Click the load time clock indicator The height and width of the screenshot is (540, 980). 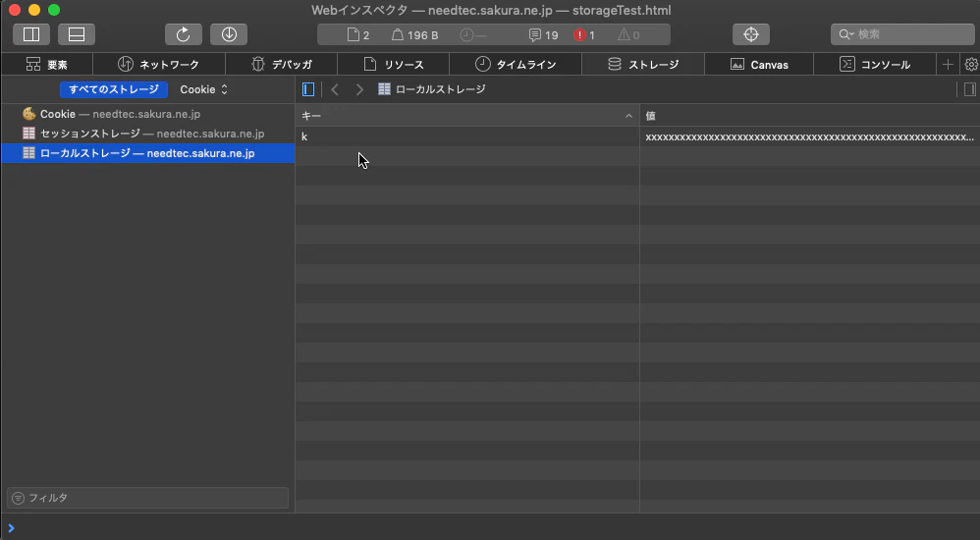[473, 35]
